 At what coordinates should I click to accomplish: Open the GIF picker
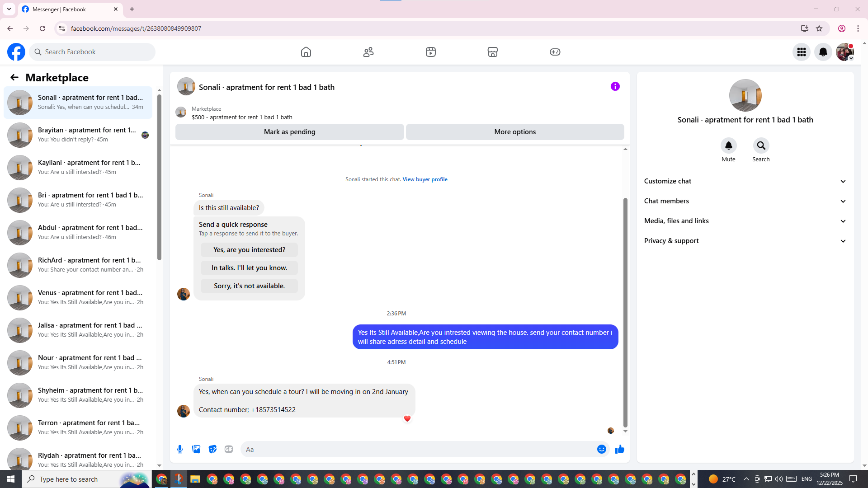point(229,449)
